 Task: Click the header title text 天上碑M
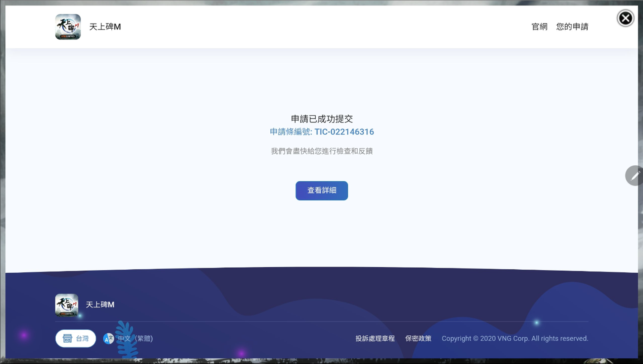[x=105, y=27]
